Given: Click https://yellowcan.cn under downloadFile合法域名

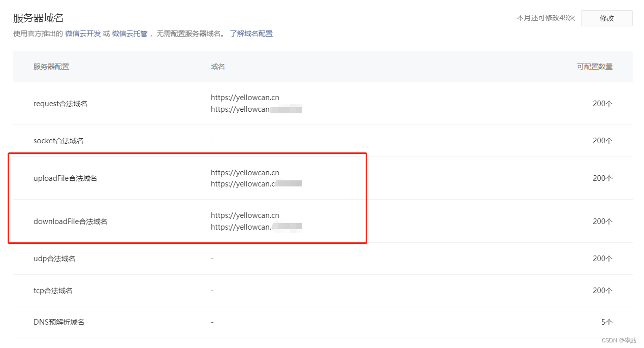Looking at the screenshot, I should 245,215.
